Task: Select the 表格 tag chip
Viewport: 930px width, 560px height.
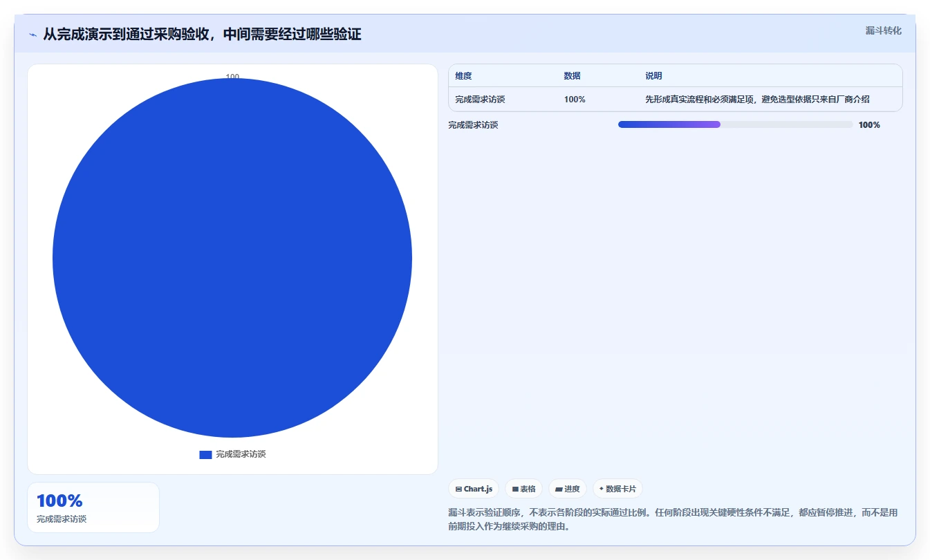Action: tap(523, 489)
